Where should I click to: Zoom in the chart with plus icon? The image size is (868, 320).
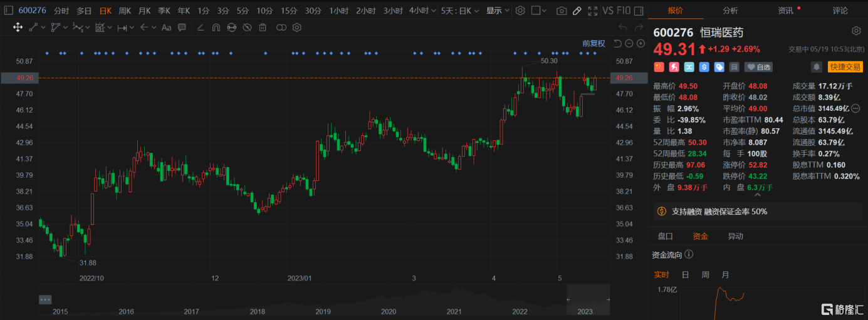point(641,43)
